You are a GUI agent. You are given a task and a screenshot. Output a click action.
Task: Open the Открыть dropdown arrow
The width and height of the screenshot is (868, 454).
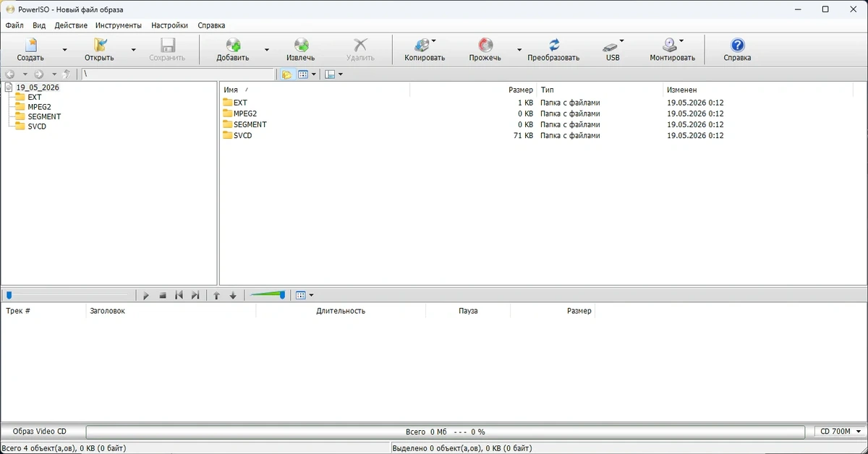click(x=133, y=50)
